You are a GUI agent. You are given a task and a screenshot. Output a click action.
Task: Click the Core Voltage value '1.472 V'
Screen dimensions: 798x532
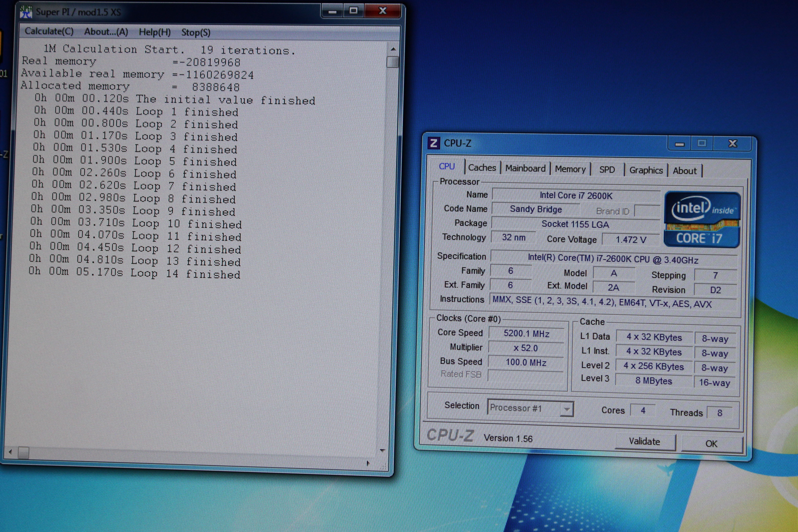tap(631, 240)
